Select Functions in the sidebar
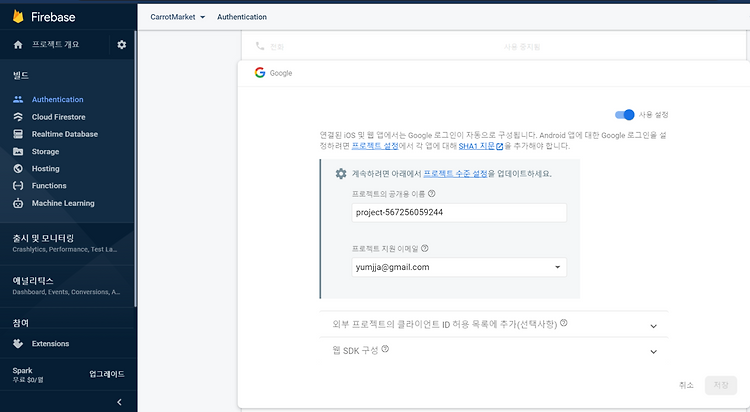Viewport: 750px width, 412px height. click(x=49, y=186)
